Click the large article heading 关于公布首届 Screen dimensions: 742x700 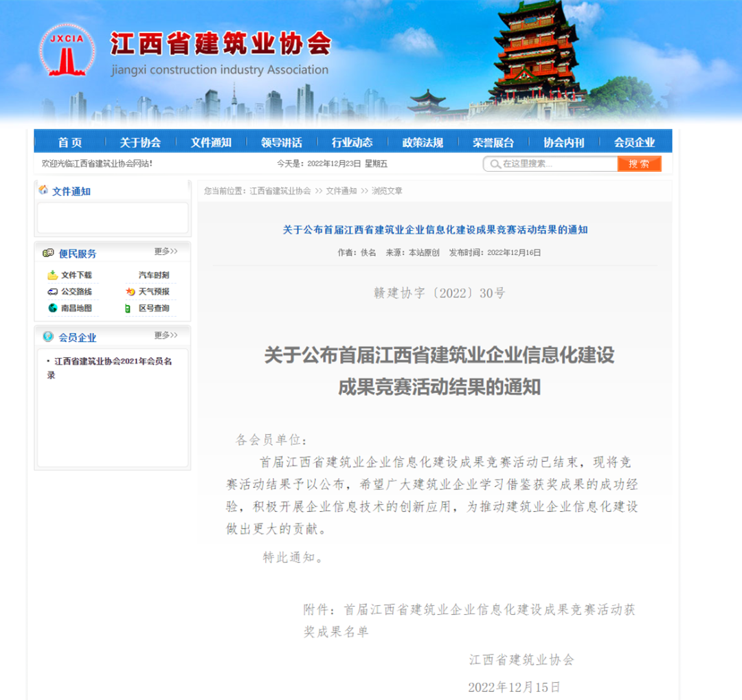pos(439,371)
